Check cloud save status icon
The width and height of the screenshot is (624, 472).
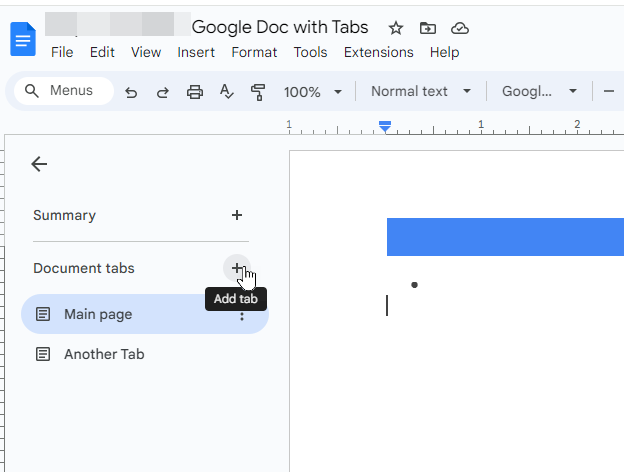(460, 28)
